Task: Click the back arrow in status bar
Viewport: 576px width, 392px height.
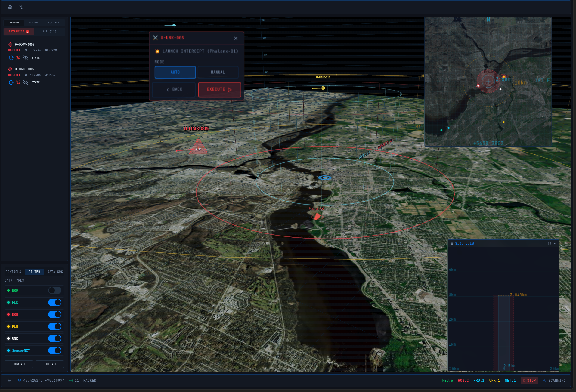Action: point(9,381)
